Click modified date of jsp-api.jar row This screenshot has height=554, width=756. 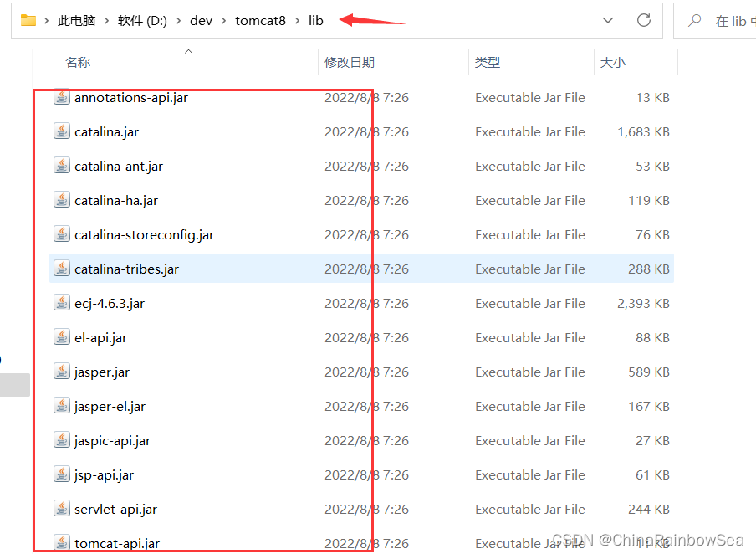(366, 474)
